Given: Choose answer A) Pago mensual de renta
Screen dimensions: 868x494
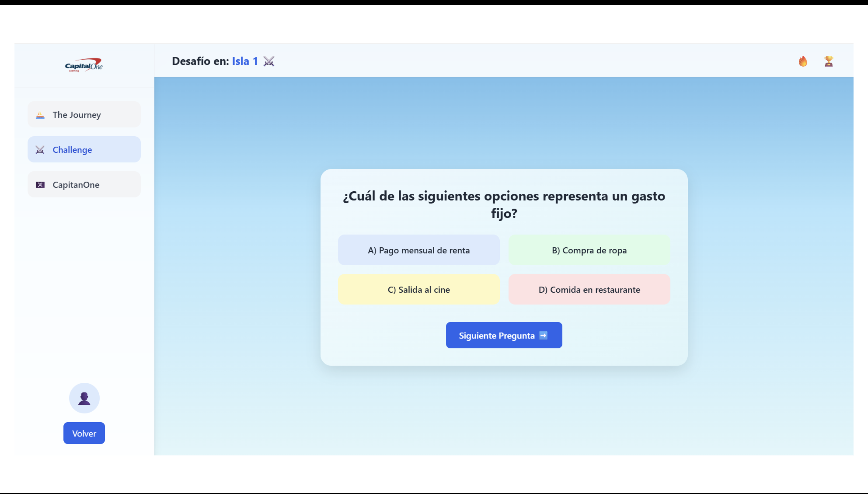Looking at the screenshot, I should click(418, 250).
